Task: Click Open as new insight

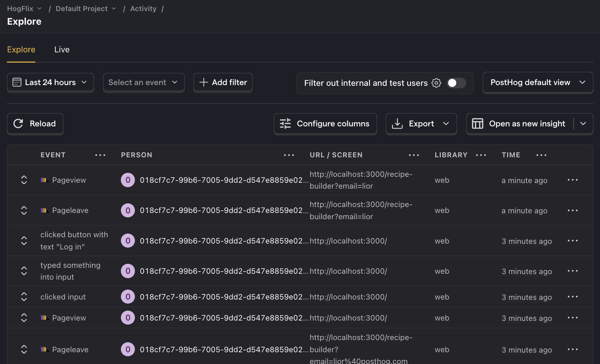Action: pos(520,124)
